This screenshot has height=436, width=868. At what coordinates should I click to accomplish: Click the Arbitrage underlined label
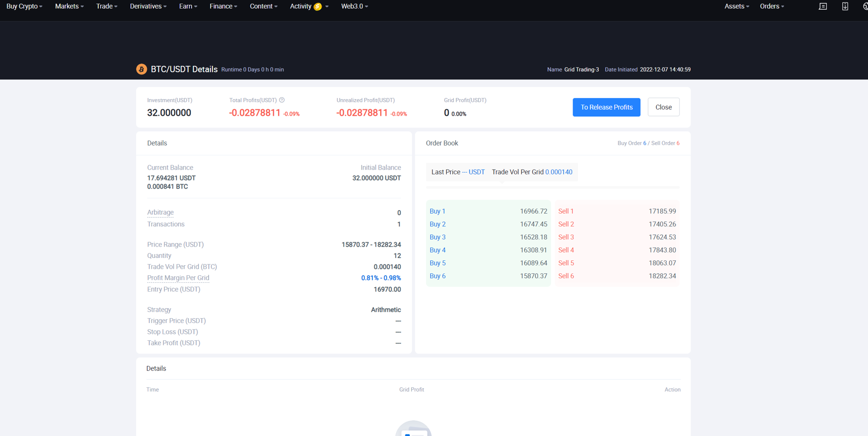pyautogui.click(x=160, y=213)
